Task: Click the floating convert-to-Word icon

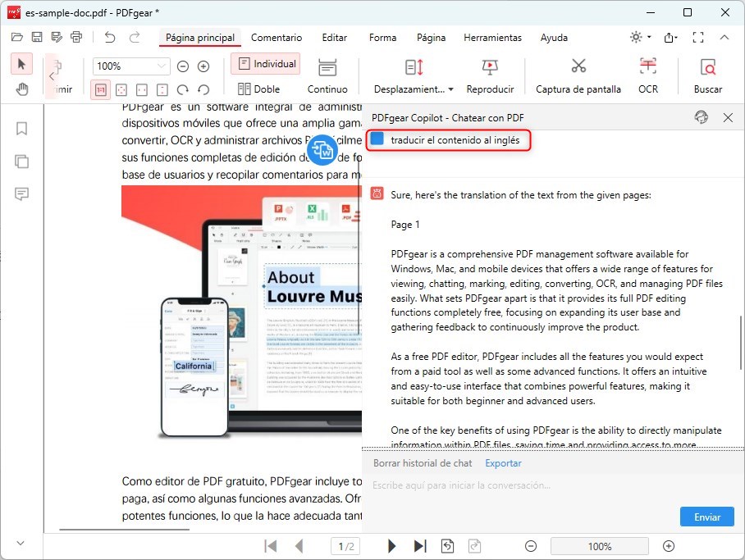Action: (322, 150)
